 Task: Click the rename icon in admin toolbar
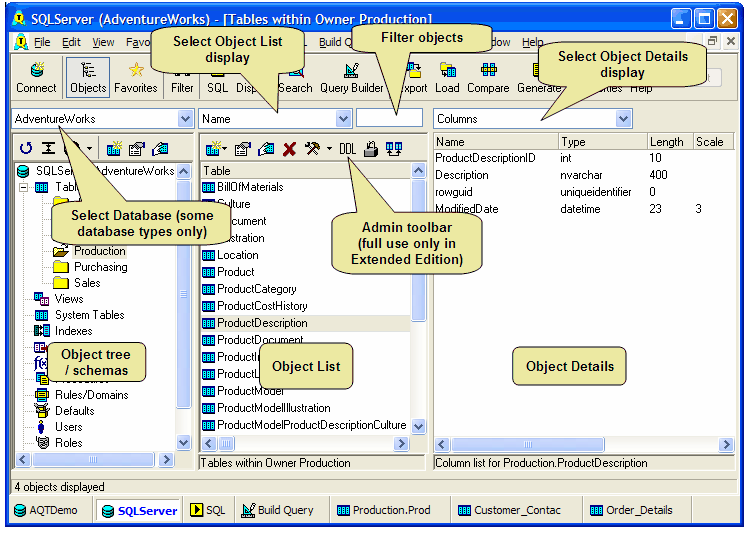[x=266, y=149]
